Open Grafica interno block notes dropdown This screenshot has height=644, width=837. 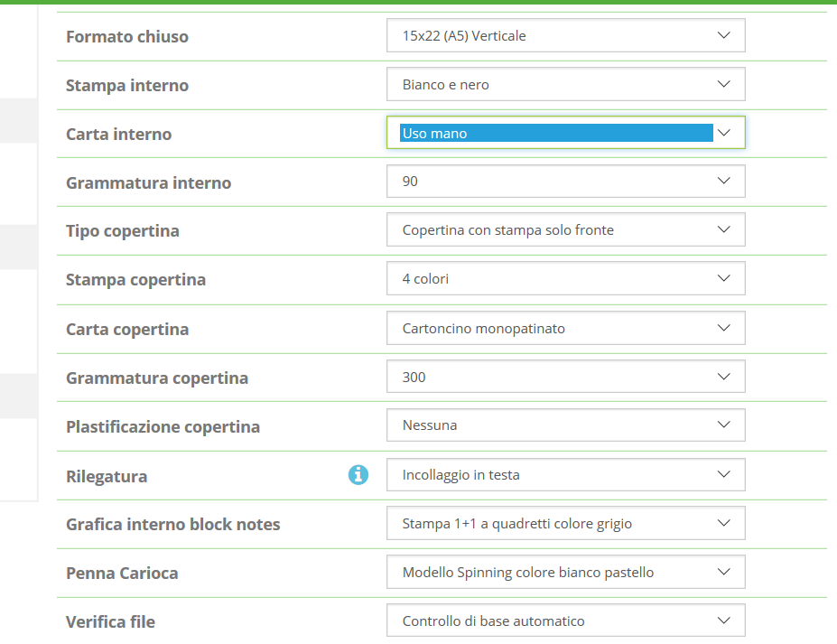(x=565, y=524)
